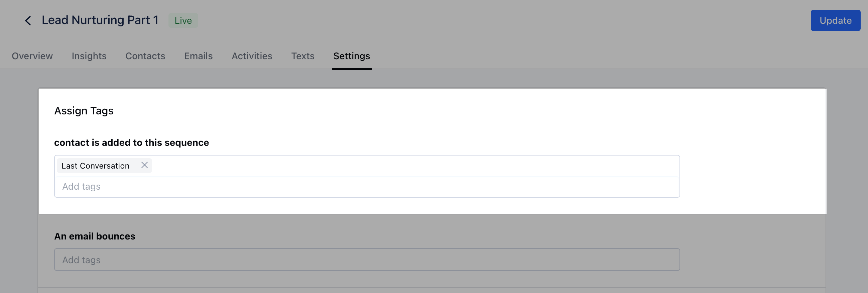
Task: Click the 'contact is added to this sequence' label
Action: tap(131, 142)
